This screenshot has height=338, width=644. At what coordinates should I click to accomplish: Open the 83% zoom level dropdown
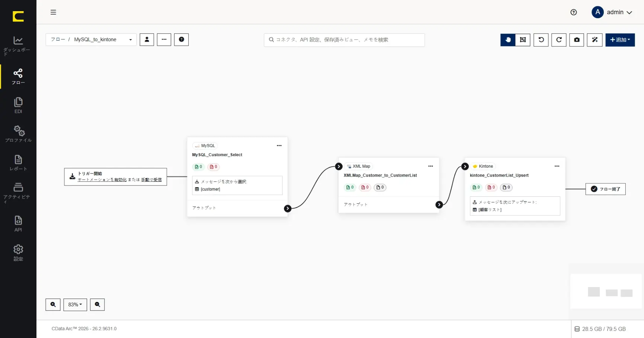(75, 305)
